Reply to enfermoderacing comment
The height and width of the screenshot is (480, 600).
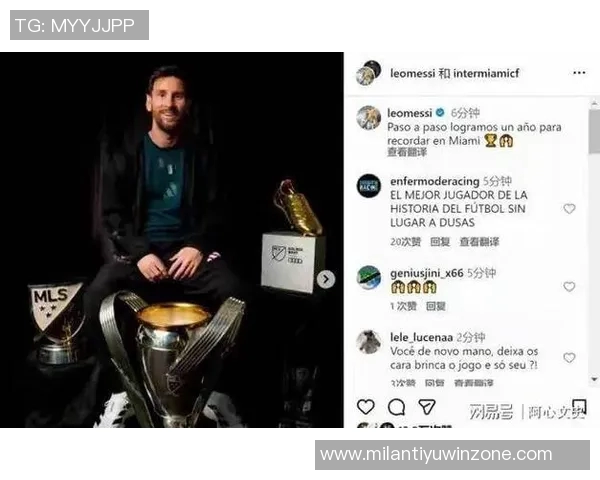(x=440, y=242)
